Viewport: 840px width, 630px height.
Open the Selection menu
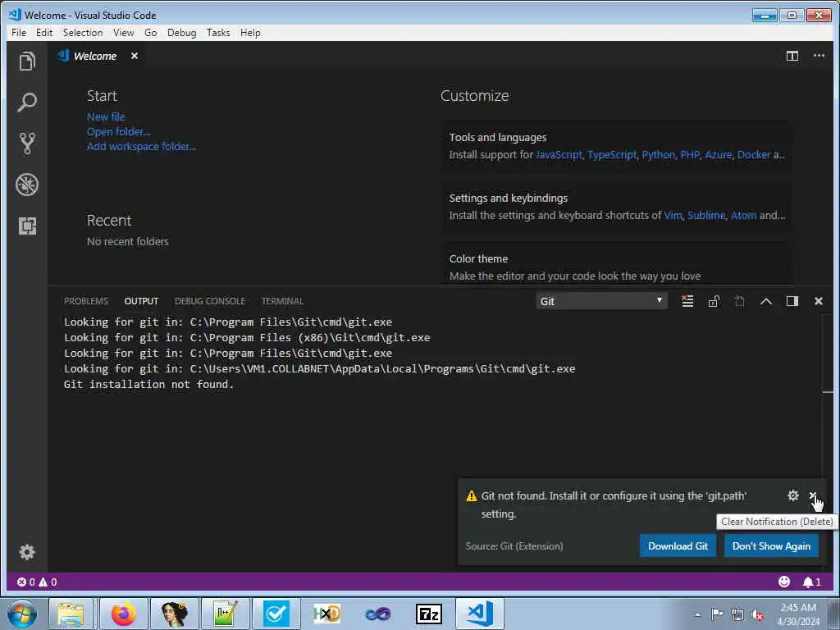point(83,33)
